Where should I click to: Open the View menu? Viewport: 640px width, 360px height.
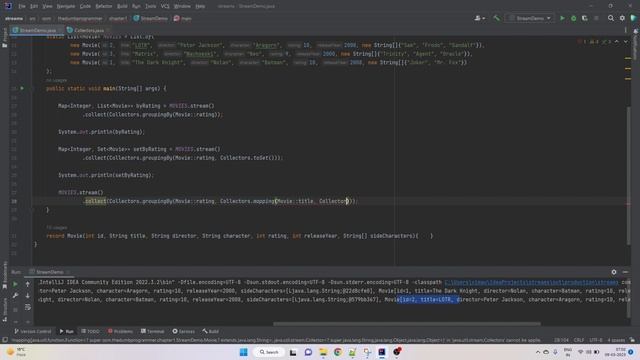point(47,6)
